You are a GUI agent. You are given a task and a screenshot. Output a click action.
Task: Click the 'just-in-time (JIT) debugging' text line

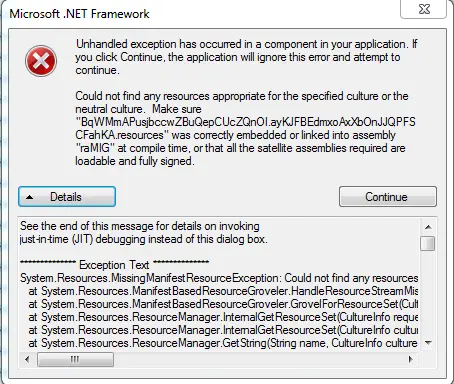click(x=144, y=239)
